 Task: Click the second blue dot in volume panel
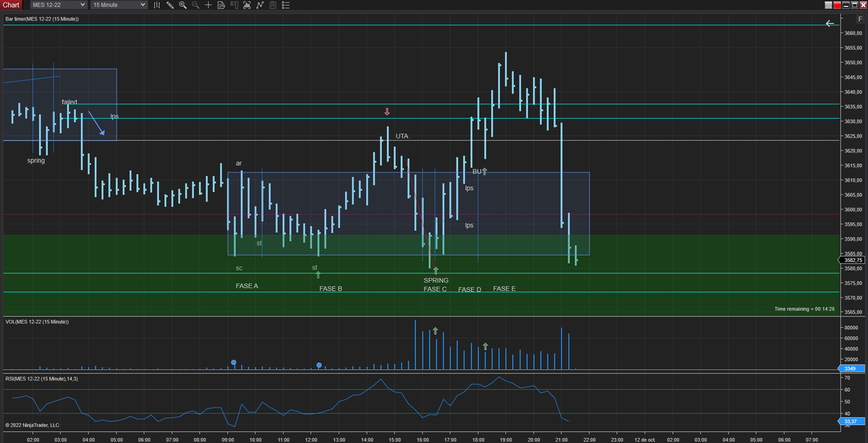coord(319,365)
